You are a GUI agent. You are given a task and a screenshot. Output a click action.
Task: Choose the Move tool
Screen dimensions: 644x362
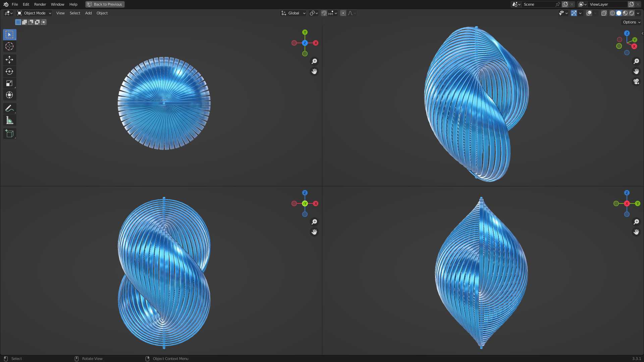tap(9, 60)
